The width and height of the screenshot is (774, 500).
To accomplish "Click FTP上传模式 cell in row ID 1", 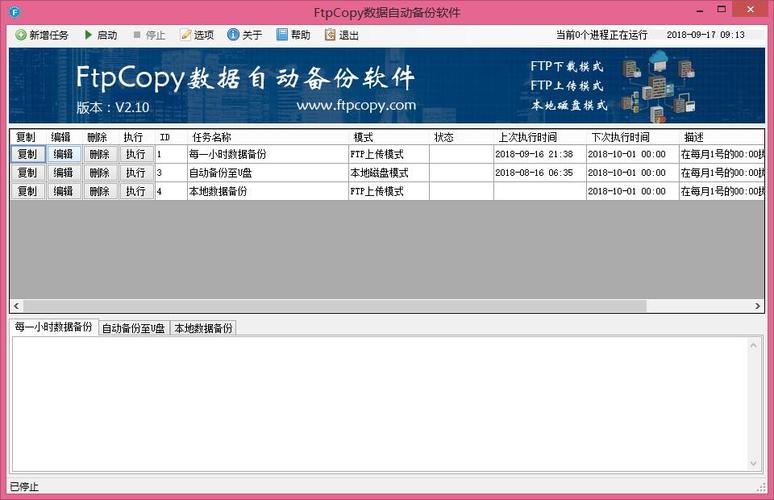I will click(x=388, y=154).
